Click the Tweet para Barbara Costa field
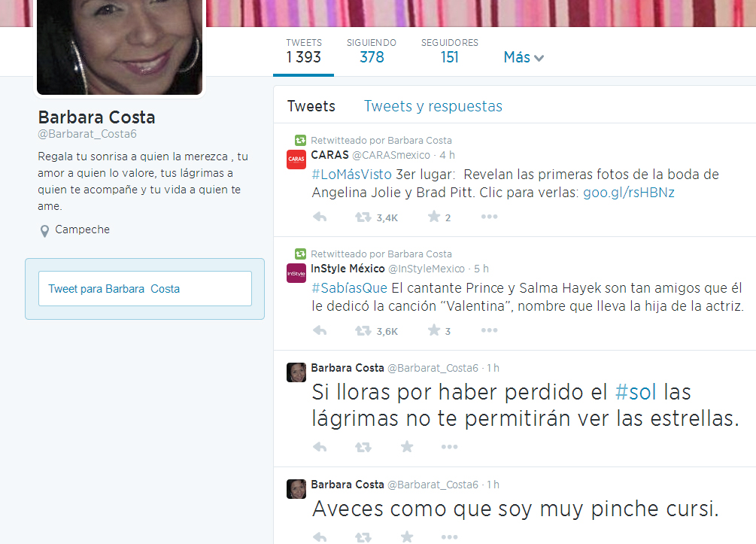Viewport: 756px width, 544px height. click(145, 289)
